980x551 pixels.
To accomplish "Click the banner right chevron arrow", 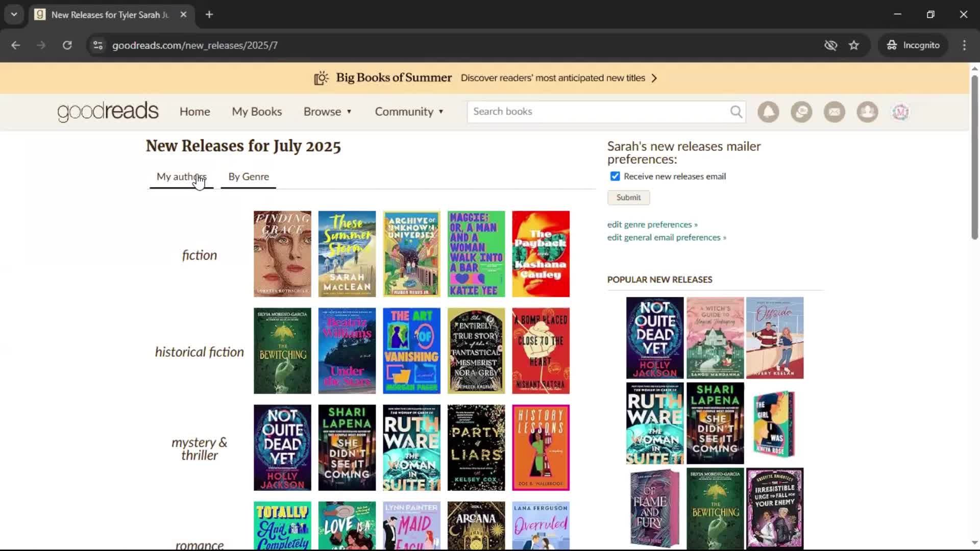I will [x=654, y=78].
